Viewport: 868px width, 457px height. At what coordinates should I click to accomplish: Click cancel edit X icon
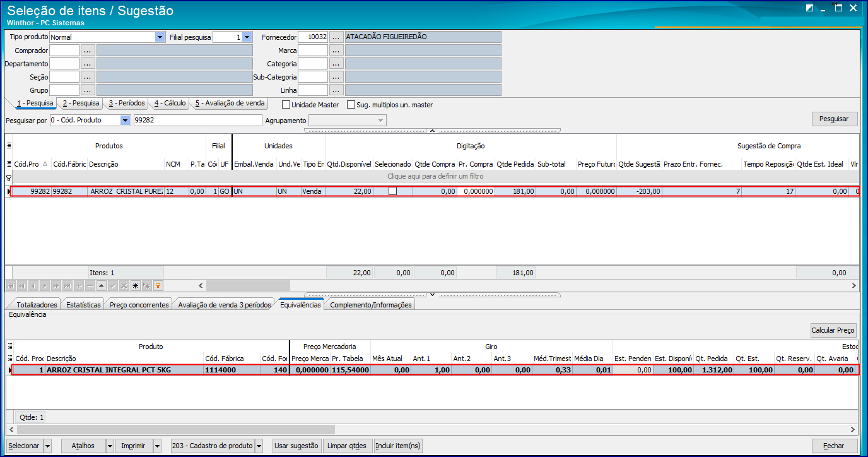click(x=124, y=286)
